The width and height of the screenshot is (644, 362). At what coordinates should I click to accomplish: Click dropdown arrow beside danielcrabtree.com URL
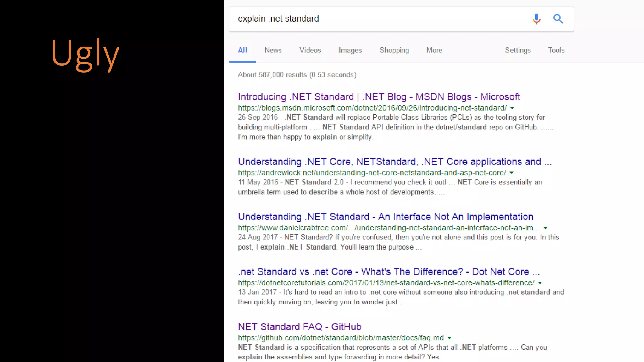(x=545, y=228)
